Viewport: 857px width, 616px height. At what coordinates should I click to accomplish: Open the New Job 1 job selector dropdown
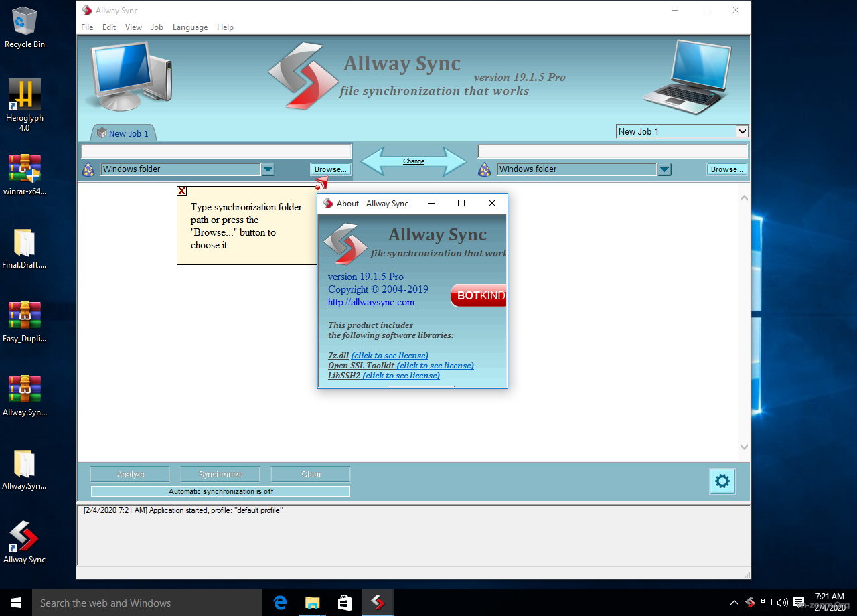[x=741, y=131]
